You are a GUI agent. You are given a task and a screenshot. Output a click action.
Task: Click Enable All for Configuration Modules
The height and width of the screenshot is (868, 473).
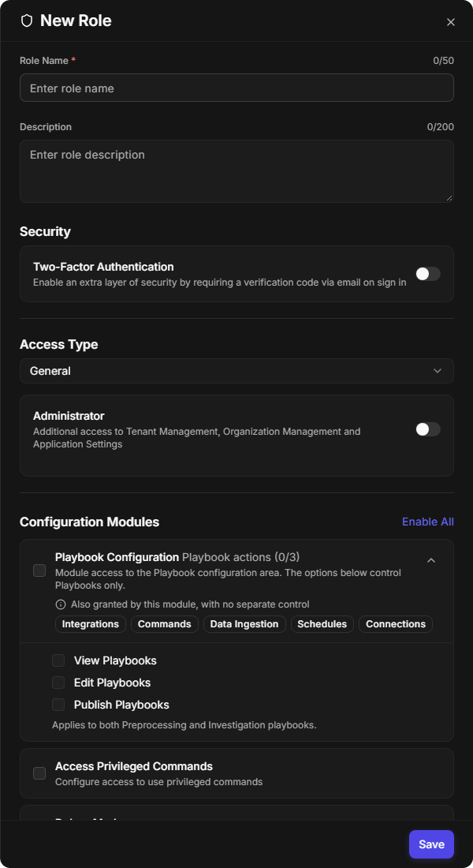click(x=427, y=522)
